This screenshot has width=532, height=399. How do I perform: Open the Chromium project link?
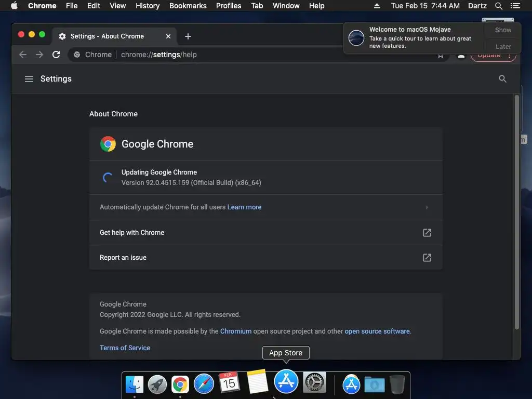click(x=236, y=331)
